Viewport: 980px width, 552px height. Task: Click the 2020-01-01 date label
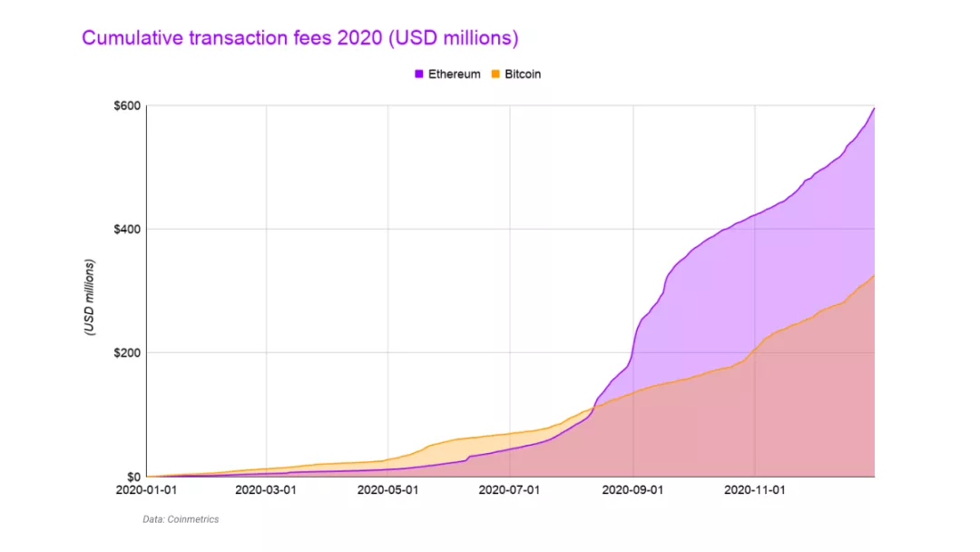146,490
